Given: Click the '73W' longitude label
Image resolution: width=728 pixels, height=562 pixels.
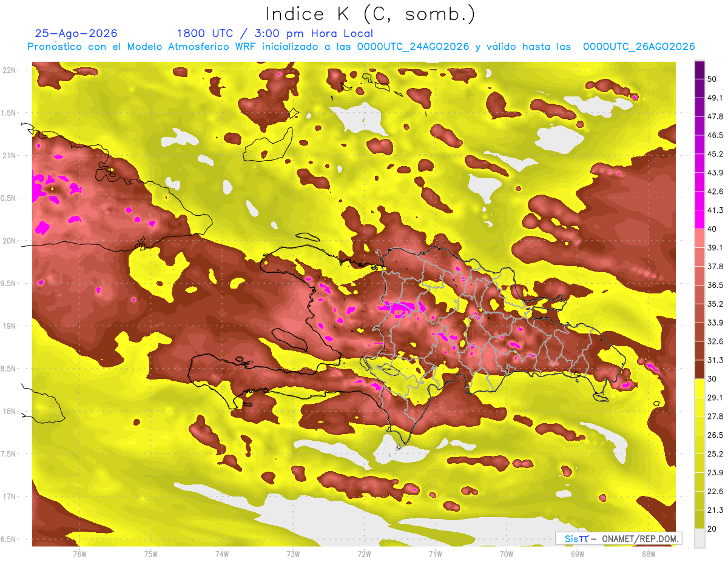Looking at the screenshot, I should pyautogui.click(x=293, y=554).
